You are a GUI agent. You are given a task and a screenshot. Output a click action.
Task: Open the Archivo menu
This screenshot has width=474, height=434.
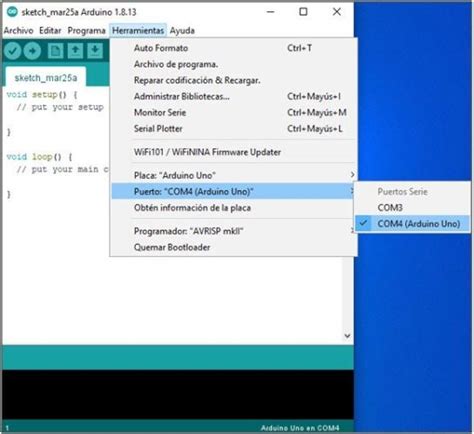(x=18, y=31)
